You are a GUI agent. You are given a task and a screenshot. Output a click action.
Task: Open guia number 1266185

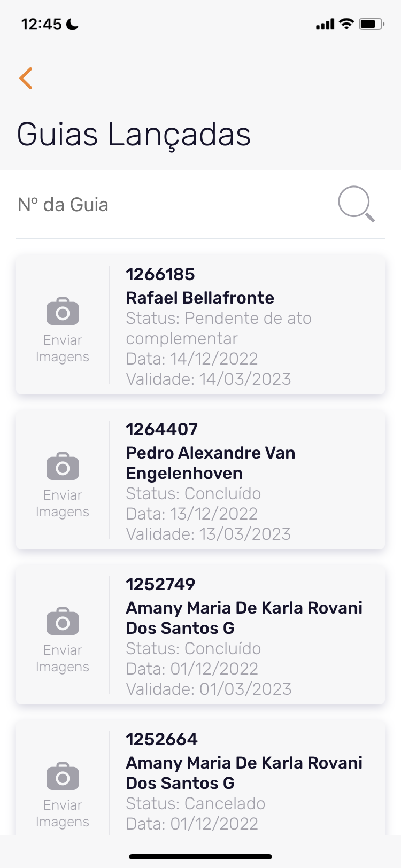[160, 274]
